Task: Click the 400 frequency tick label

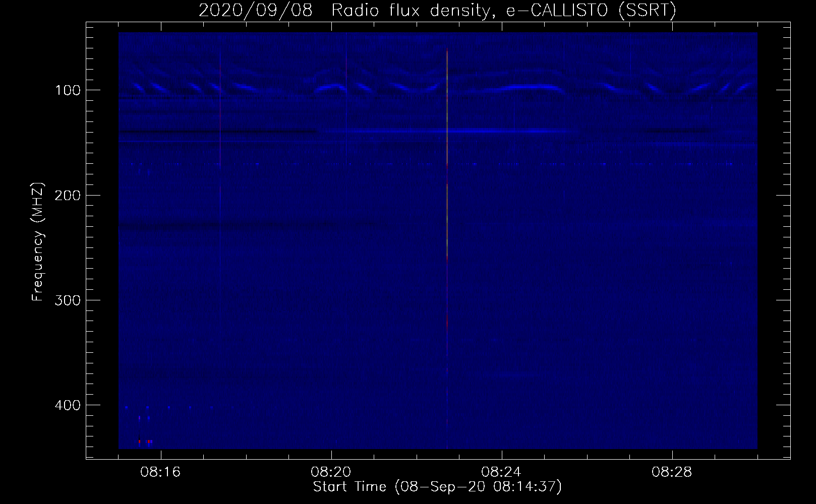Action: tap(68, 405)
